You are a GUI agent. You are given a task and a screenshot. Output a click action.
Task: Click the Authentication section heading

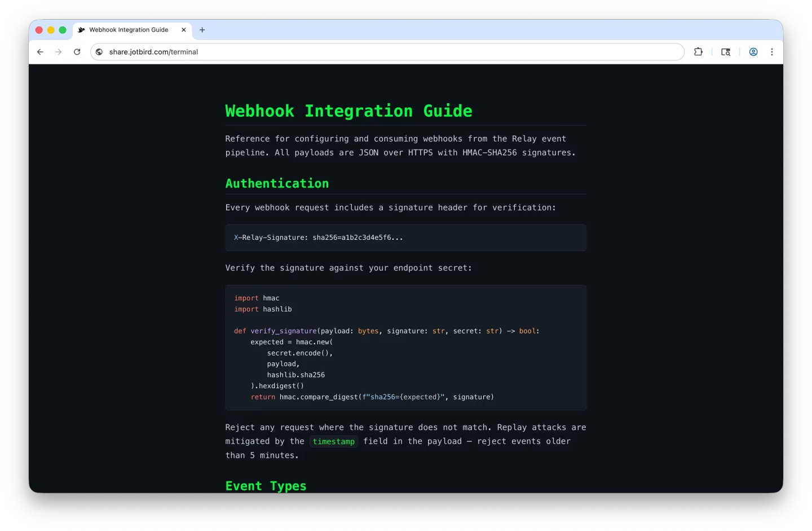tap(277, 183)
